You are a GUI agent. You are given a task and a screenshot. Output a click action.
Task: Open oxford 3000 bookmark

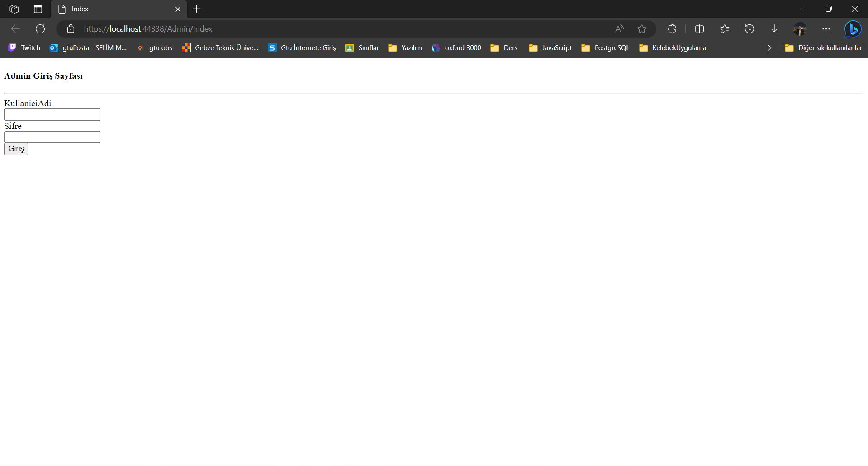click(456, 48)
